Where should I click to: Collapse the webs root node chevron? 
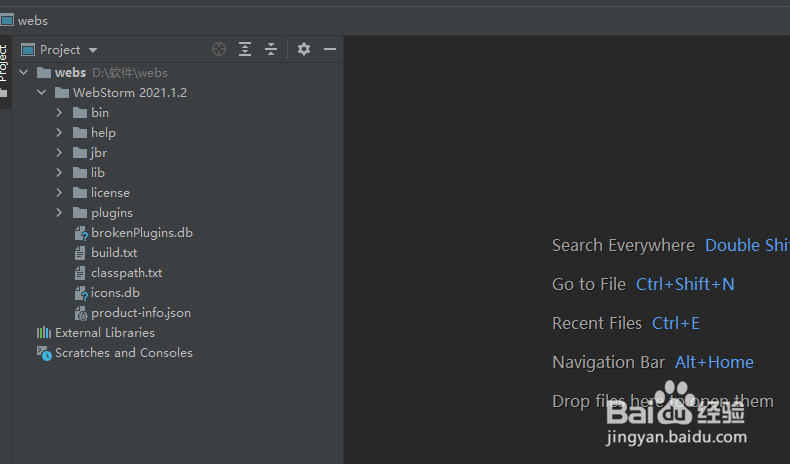tap(24, 73)
